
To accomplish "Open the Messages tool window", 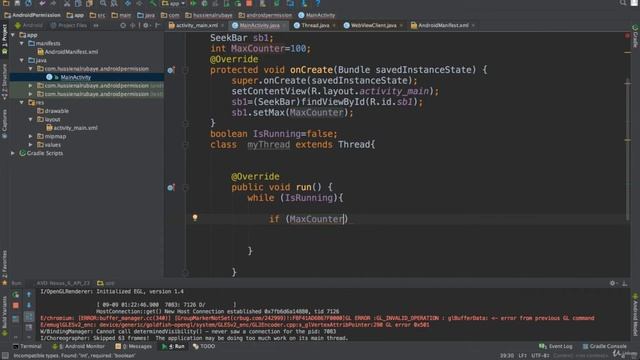I will point(133,347).
